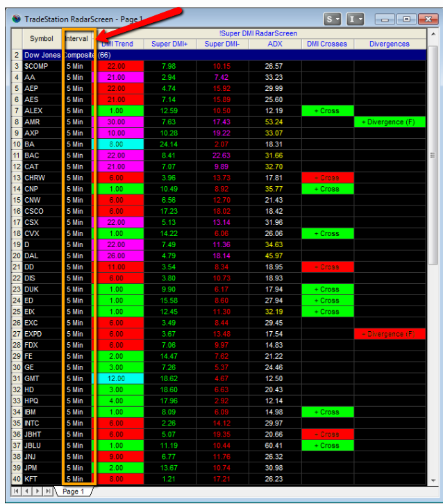
Task: Click Super DMI+ value 24.14 for BA
Action: coord(169,144)
